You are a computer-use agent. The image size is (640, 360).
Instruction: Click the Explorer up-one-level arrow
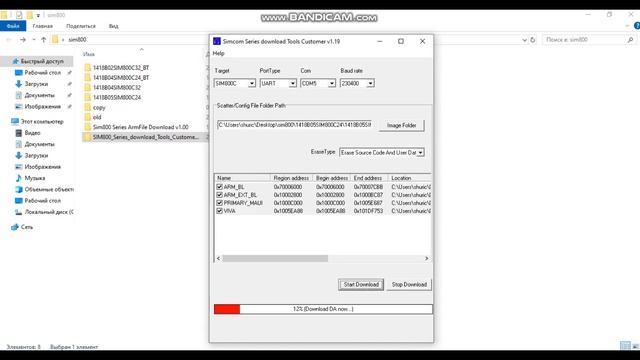click(43, 40)
